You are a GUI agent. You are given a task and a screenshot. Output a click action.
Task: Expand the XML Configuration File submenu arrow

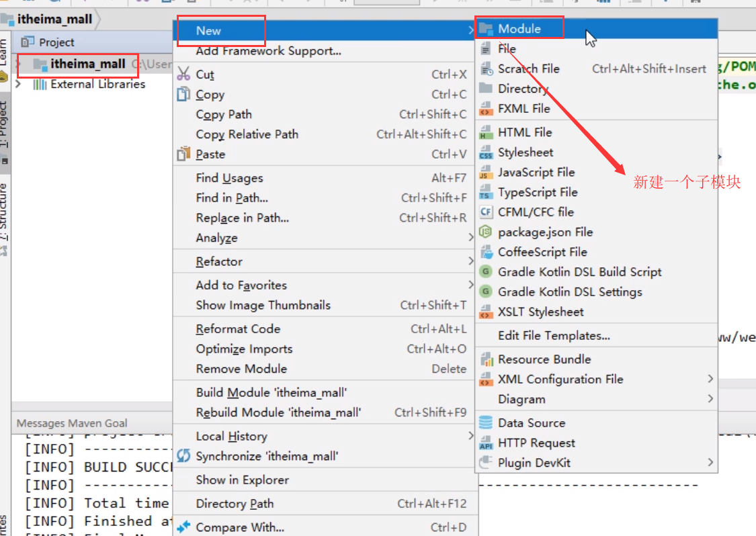pos(710,379)
